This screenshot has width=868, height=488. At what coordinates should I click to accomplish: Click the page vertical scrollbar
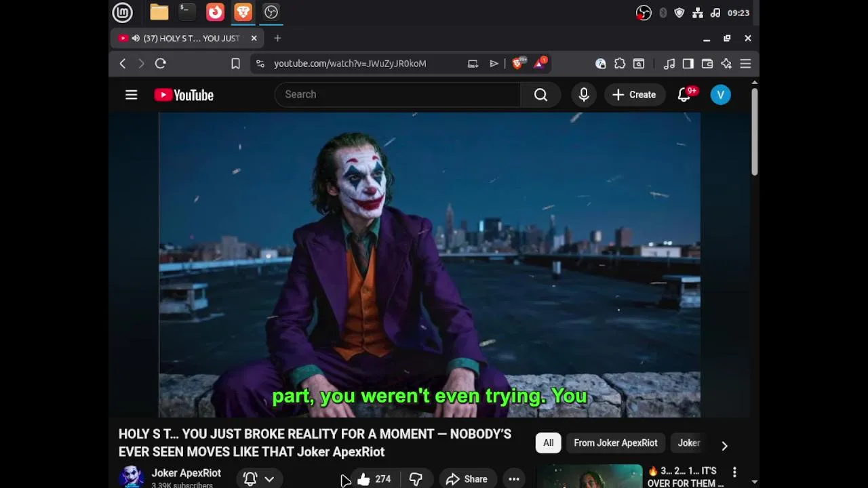pyautogui.click(x=754, y=132)
